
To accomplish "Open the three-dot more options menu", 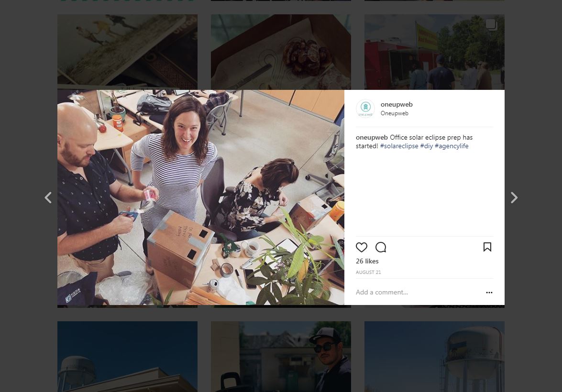I will click(489, 293).
